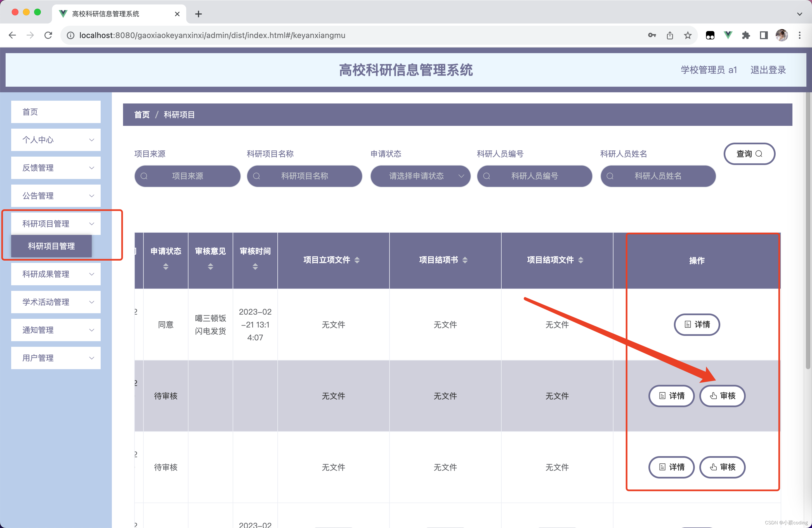This screenshot has width=812, height=528.
Task: Open the password key icon
Action: 652,35
